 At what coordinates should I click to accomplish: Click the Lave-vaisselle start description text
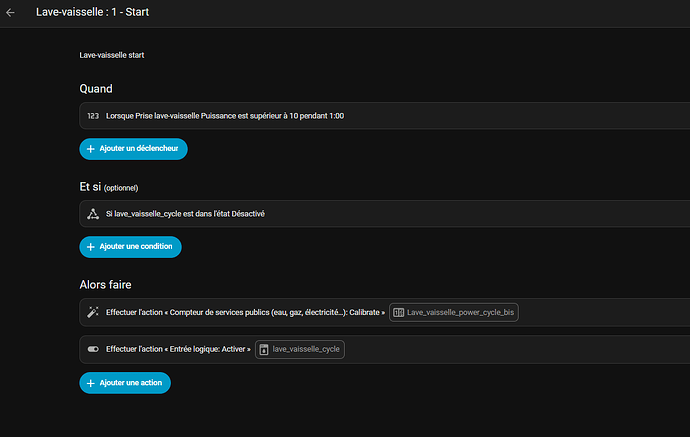112,55
